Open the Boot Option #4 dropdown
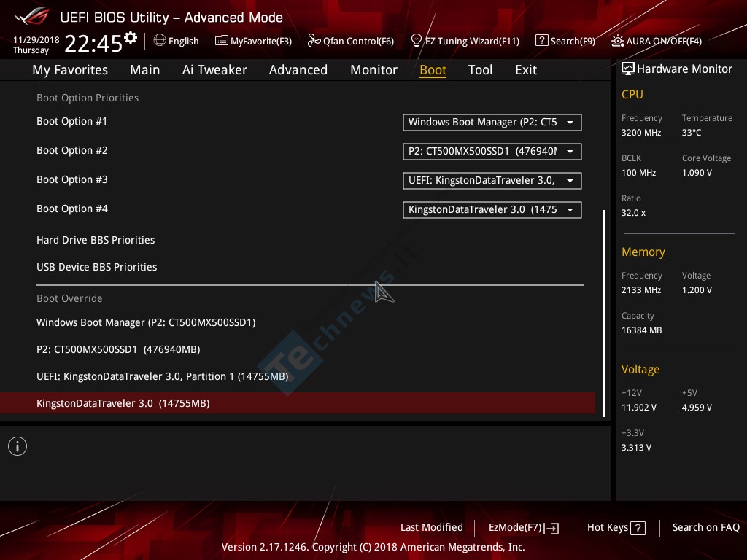The width and height of the screenshot is (747, 560). 492,209
